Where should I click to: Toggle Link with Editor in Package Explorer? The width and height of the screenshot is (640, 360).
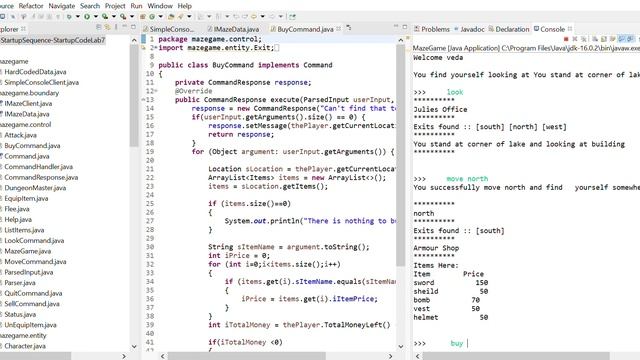click(x=107, y=27)
